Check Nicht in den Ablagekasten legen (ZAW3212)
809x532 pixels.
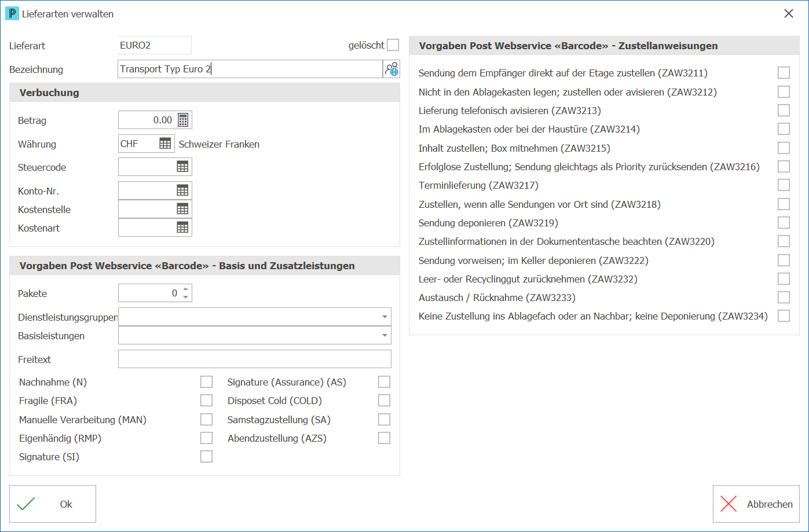tap(784, 91)
